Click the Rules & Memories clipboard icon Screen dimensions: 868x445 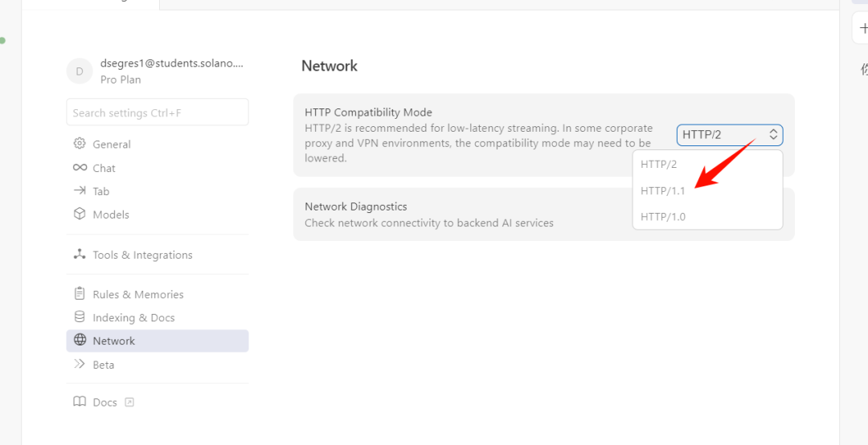[80, 294]
